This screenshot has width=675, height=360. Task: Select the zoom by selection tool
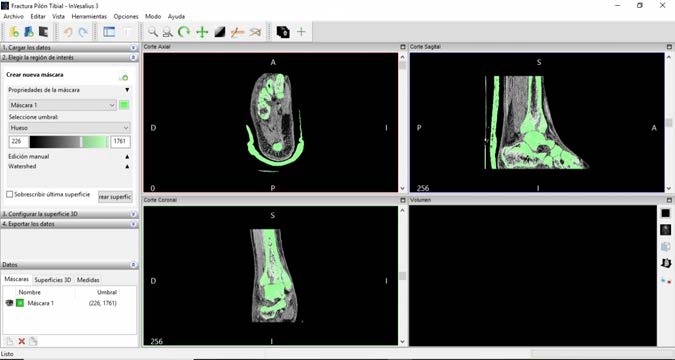[x=168, y=32]
